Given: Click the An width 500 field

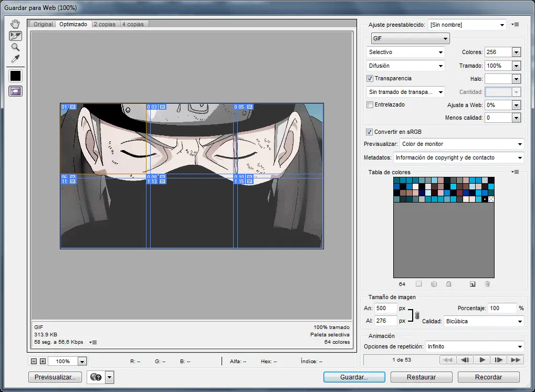Looking at the screenshot, I should pyautogui.click(x=385, y=308).
